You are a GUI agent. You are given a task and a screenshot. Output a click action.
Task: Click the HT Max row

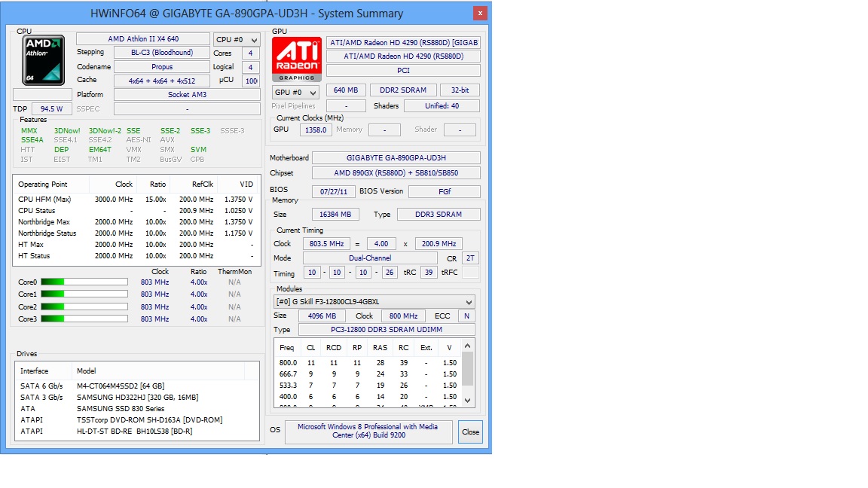pos(136,245)
